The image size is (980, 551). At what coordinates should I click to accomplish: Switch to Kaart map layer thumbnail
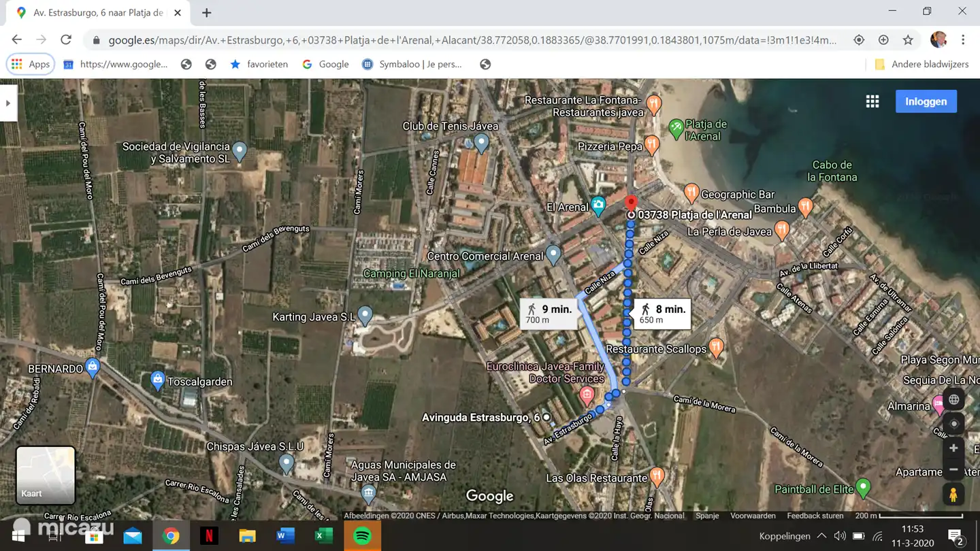(x=46, y=475)
